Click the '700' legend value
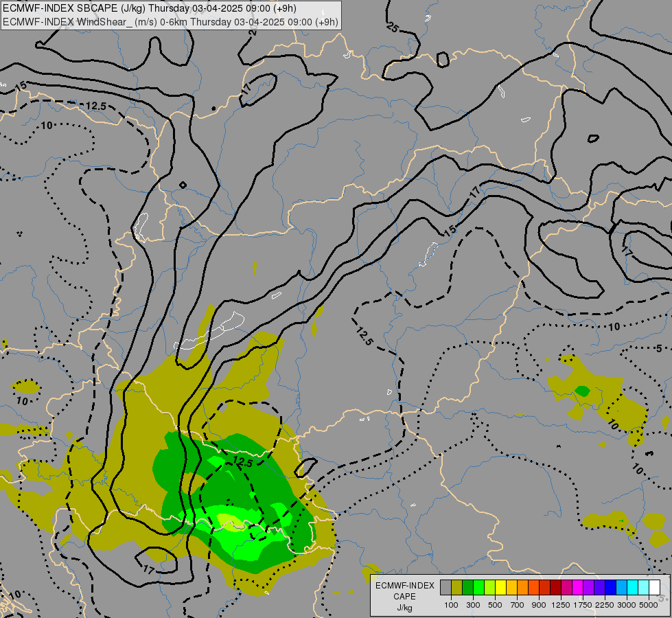The width and height of the screenshot is (672, 618). (518, 605)
